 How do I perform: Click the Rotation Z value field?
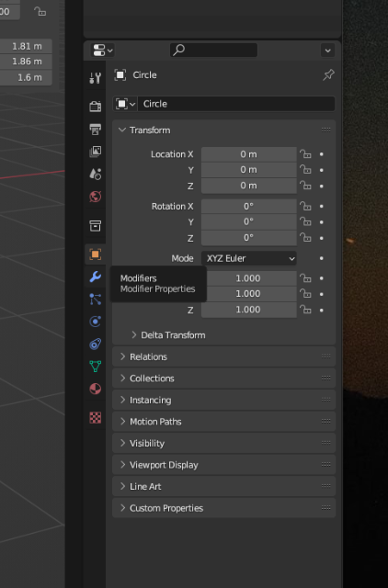pos(249,238)
